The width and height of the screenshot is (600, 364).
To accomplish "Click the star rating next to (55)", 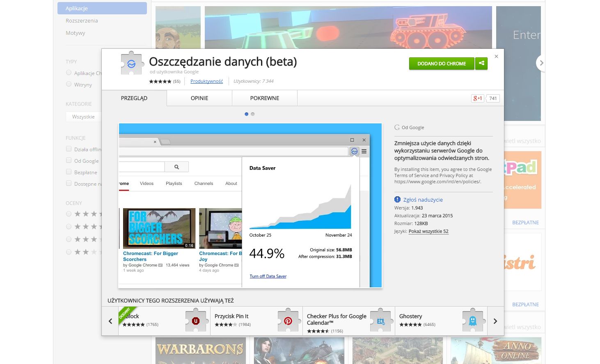I will pyautogui.click(x=160, y=82).
